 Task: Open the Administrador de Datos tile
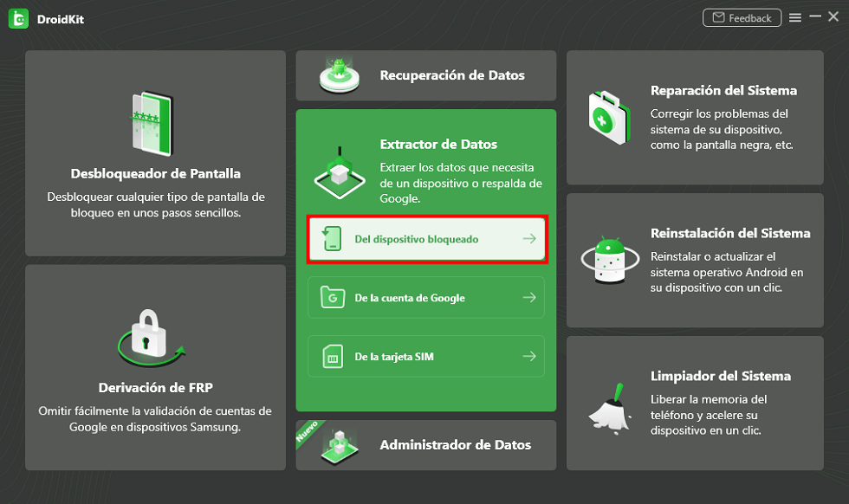(426, 445)
